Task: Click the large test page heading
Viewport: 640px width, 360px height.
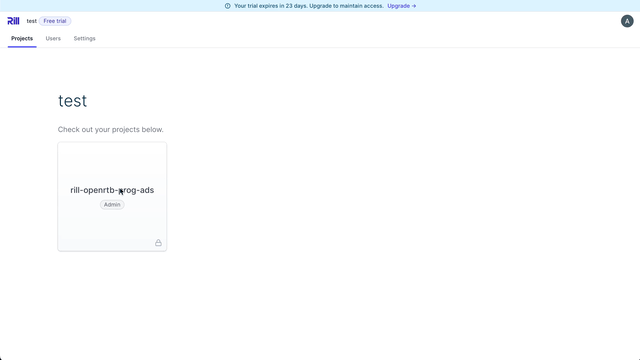Action: coord(72,101)
